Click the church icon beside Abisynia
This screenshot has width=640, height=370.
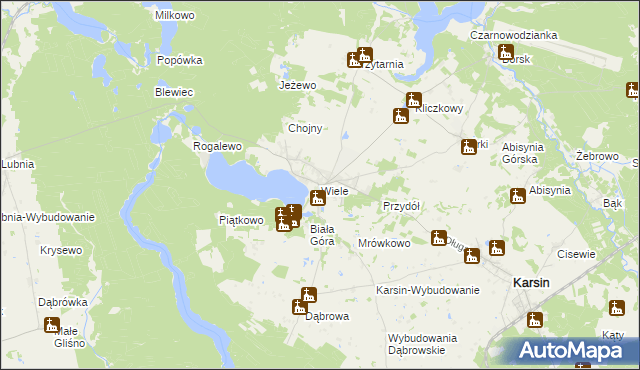pyautogui.click(x=518, y=196)
